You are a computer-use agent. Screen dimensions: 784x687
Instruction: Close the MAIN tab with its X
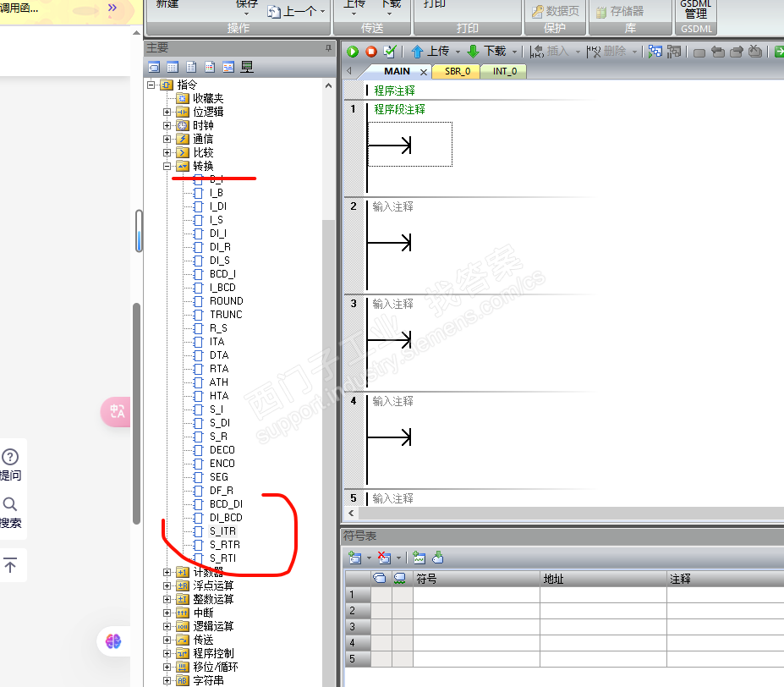(x=424, y=72)
